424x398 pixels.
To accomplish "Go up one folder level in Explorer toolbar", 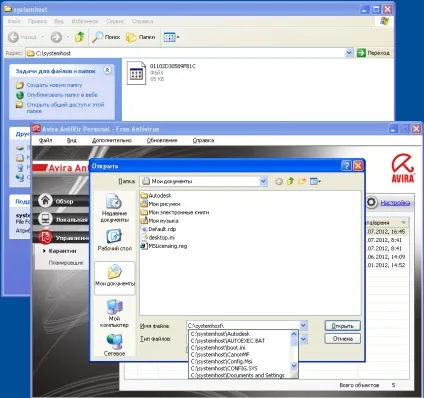I will (80, 37).
